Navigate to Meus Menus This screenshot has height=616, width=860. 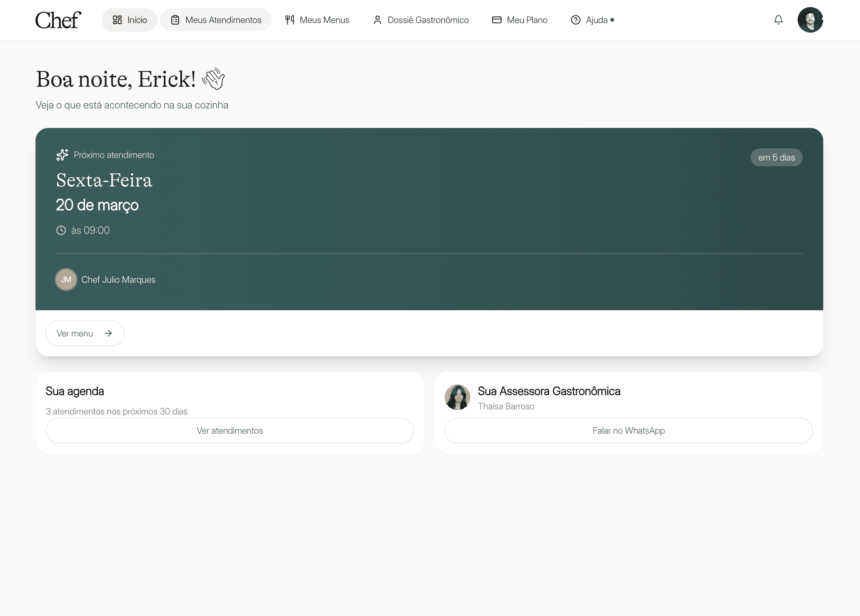pos(324,20)
